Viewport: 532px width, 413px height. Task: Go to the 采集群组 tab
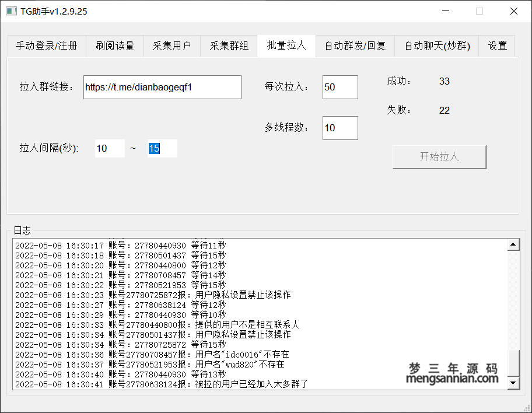coord(229,46)
